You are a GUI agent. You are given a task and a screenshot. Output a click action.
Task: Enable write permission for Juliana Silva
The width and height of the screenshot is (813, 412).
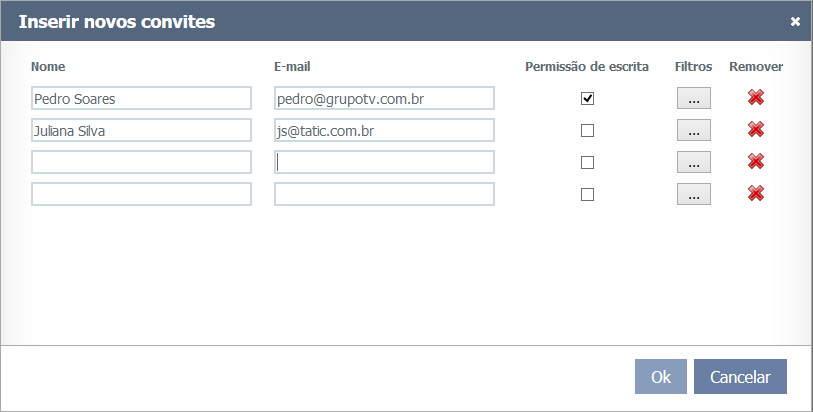click(587, 130)
